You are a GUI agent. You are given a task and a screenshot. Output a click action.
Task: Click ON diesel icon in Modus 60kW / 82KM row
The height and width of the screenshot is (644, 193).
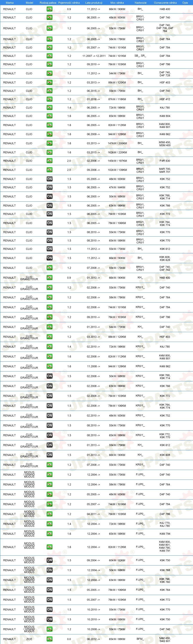[x=50, y=560]
